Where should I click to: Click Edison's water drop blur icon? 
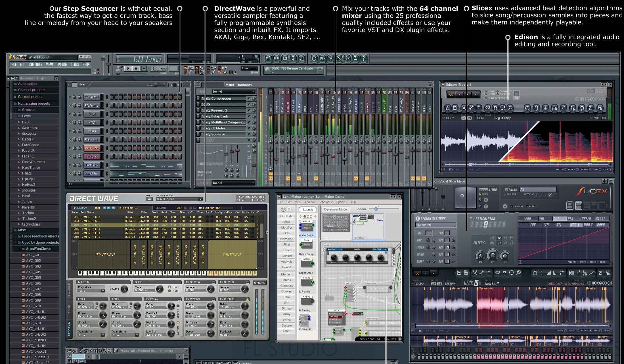pyautogui.click(x=545, y=108)
